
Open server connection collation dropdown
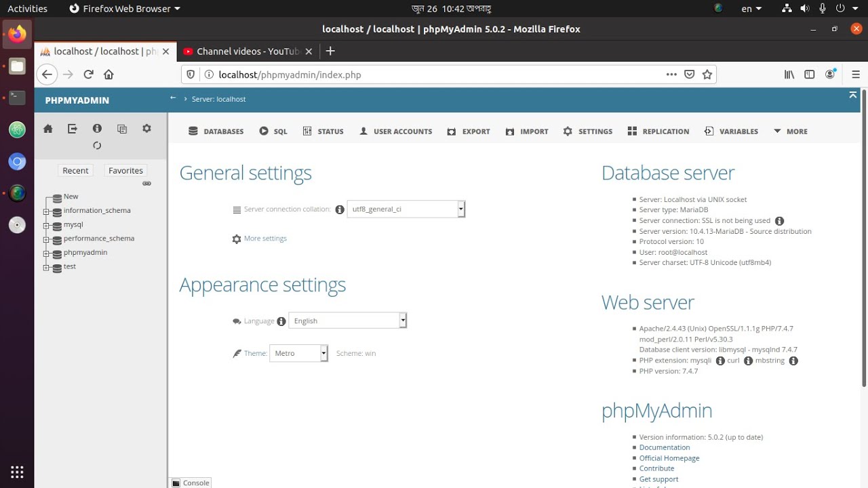tap(406, 209)
